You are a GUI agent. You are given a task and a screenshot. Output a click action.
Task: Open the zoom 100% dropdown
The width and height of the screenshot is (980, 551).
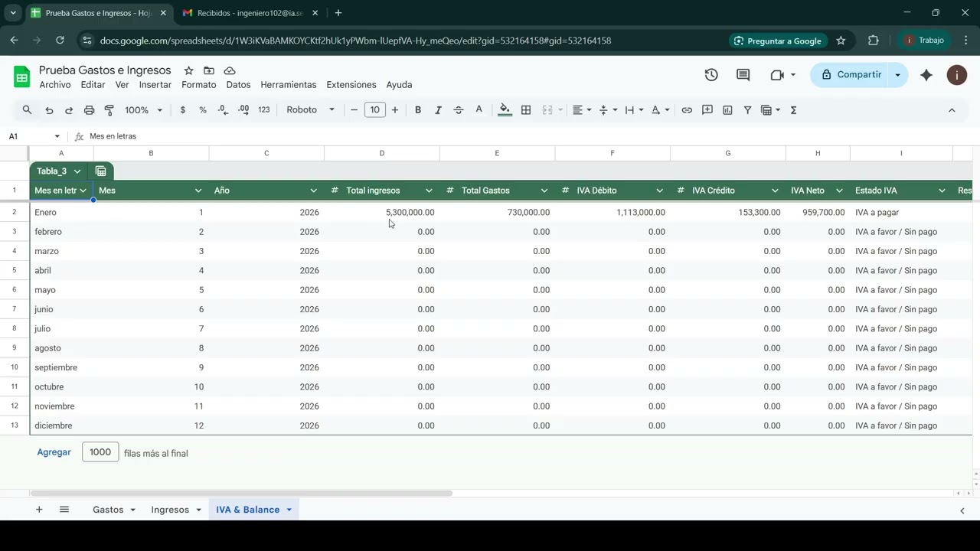[143, 110]
